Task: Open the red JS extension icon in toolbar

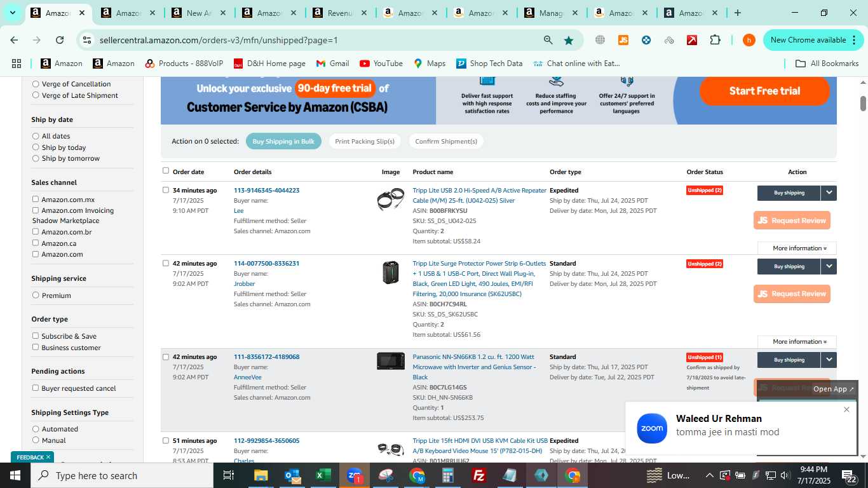Action: [x=623, y=40]
